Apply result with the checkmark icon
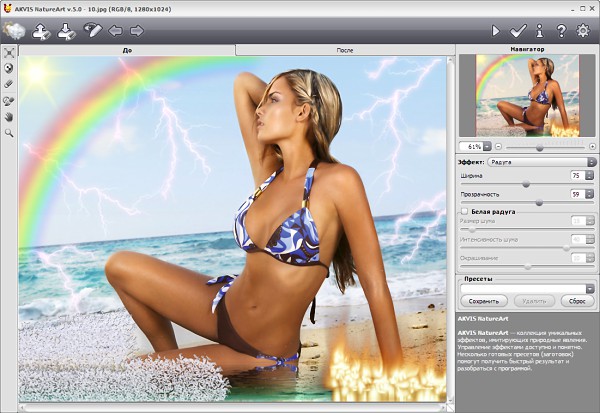The image size is (600, 413). pos(517,31)
